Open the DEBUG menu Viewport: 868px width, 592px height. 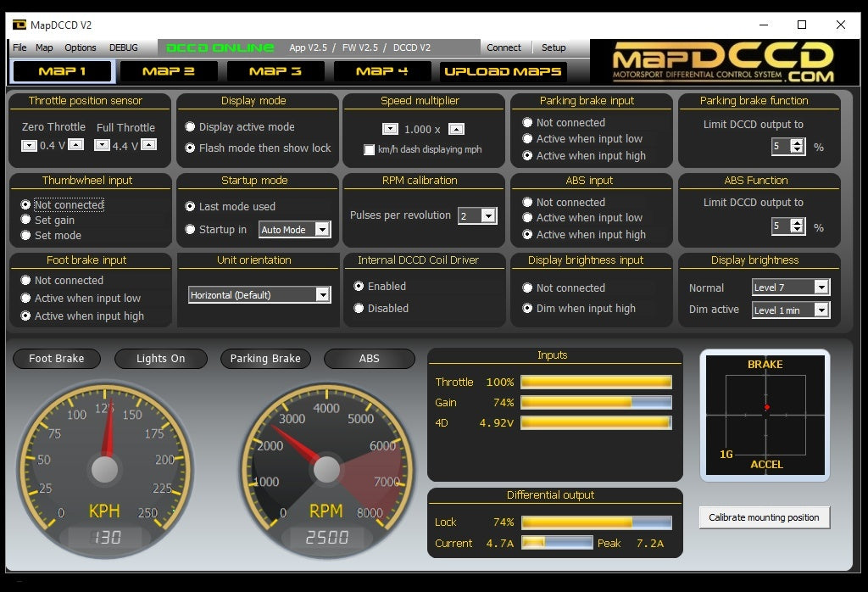point(124,47)
